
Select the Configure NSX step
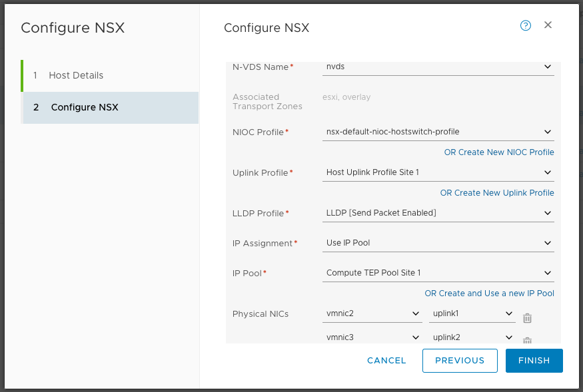pyautogui.click(x=85, y=107)
